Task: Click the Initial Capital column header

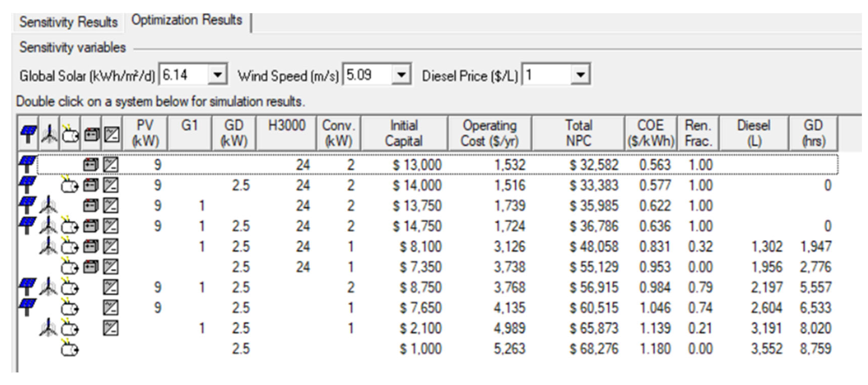Action: pyautogui.click(x=404, y=133)
